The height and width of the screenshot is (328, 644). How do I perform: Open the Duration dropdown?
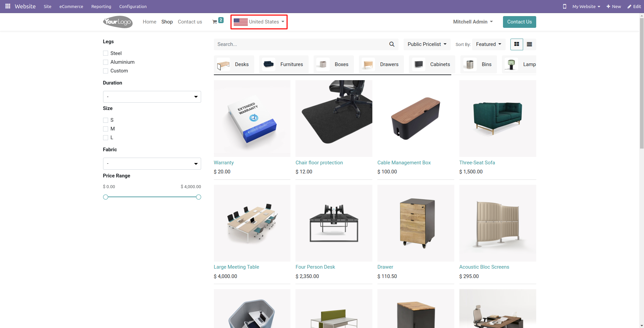152,97
